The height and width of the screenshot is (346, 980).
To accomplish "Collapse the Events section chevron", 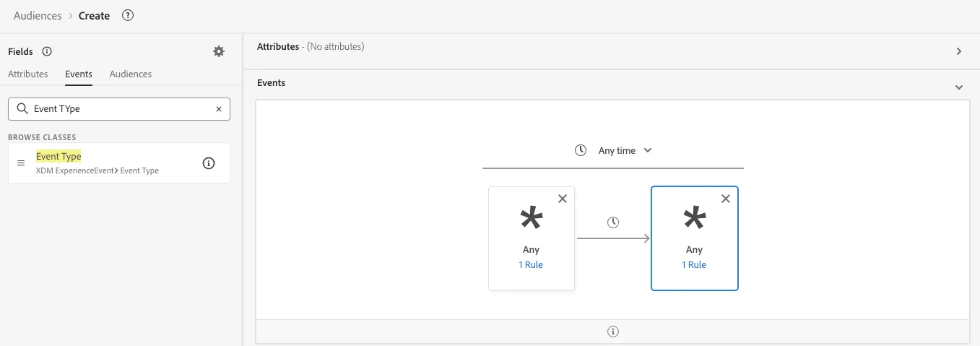I will point(959,87).
